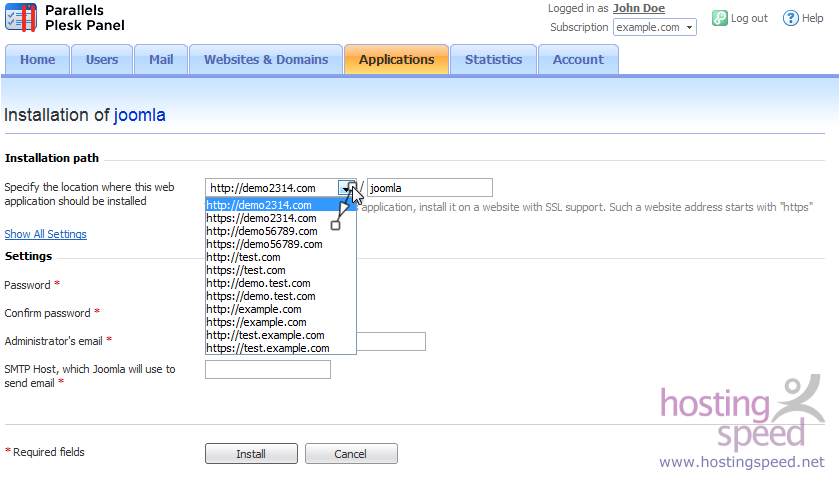Image resolution: width=840 pixels, height=480 pixels.
Task: Open the Statistics tab
Action: click(493, 59)
